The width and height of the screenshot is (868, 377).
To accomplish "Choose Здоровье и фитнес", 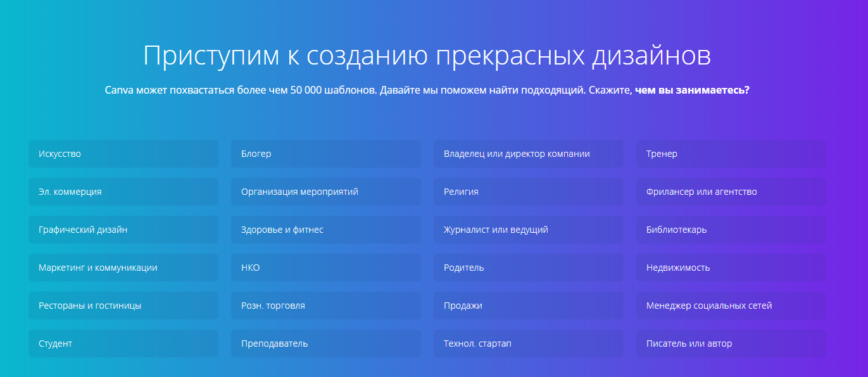I will [x=326, y=230].
